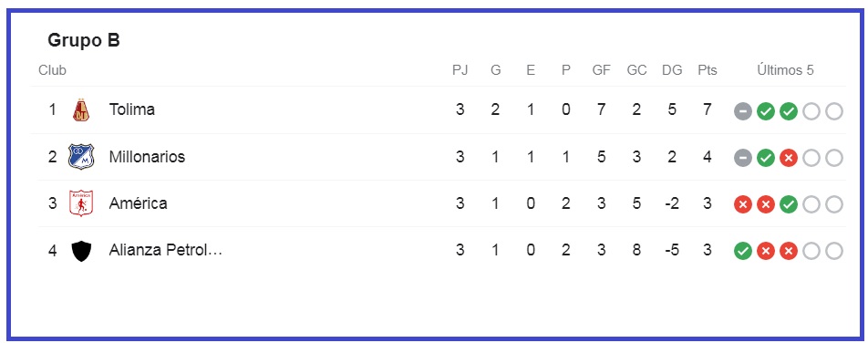Click the PJ column header
The width and height of the screenshot is (868, 343).
[460, 70]
